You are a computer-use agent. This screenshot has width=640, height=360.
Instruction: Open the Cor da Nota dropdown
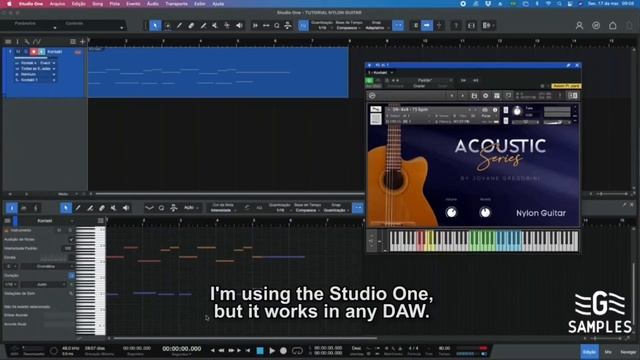pyautogui.click(x=223, y=210)
